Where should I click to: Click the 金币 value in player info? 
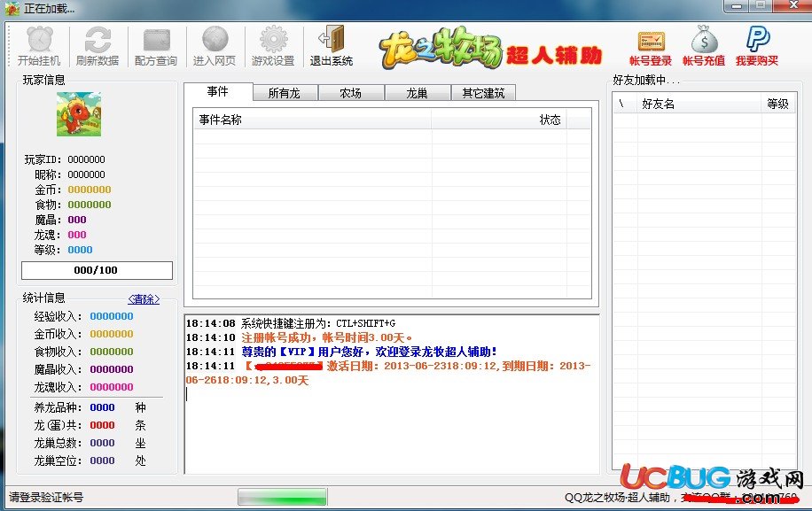tap(90, 190)
